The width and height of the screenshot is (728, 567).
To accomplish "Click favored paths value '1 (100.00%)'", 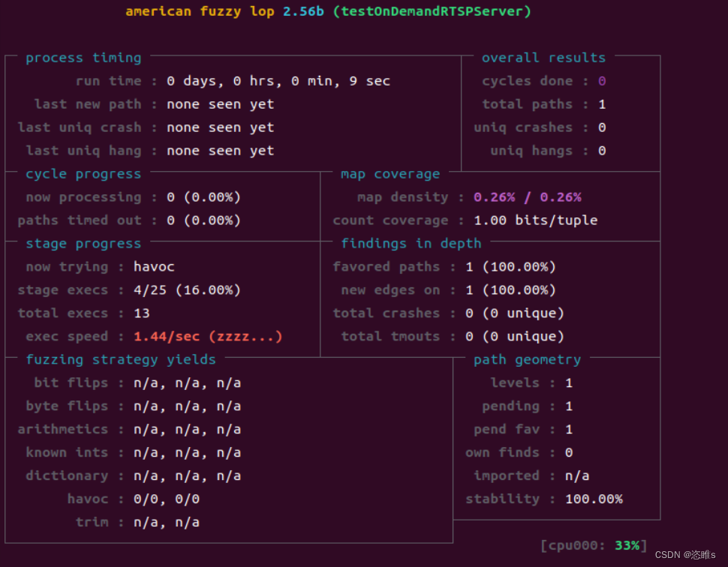I will 510,267.
